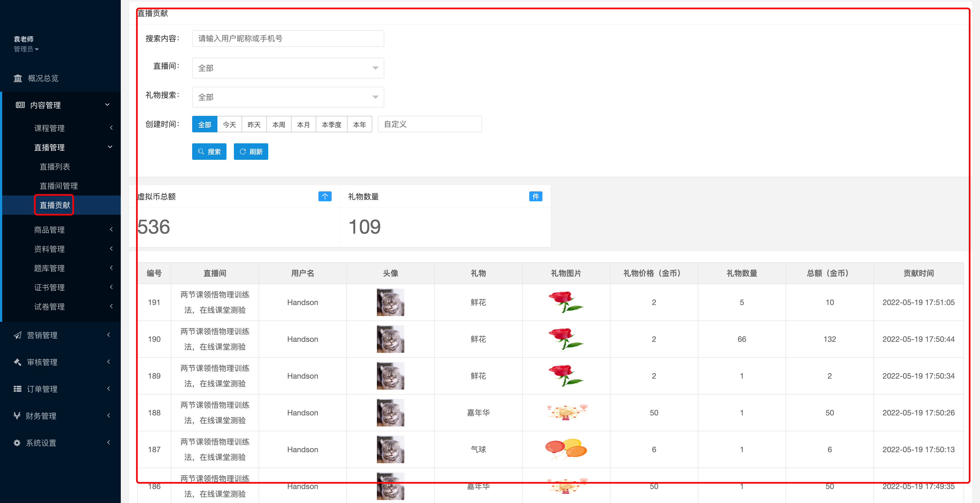Screen dimensions: 980x503
Task: Expand the 课程管理 submenu arrow
Action: coord(111,128)
